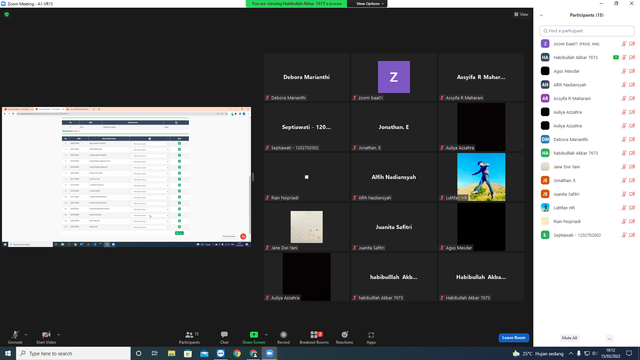Open notification center on taskbar
This screenshot has width=640, height=360.
(x=629, y=353)
